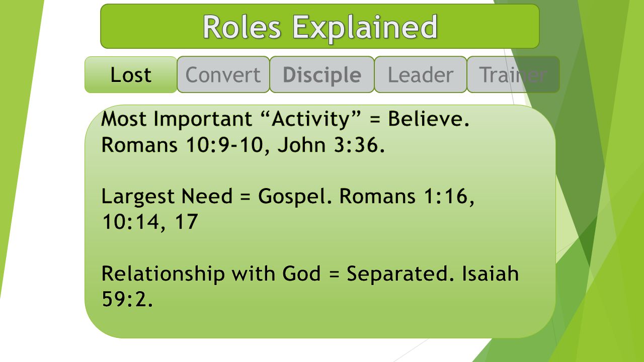Click the John 3:36 reference
The image size is (644, 362).
[x=331, y=145]
